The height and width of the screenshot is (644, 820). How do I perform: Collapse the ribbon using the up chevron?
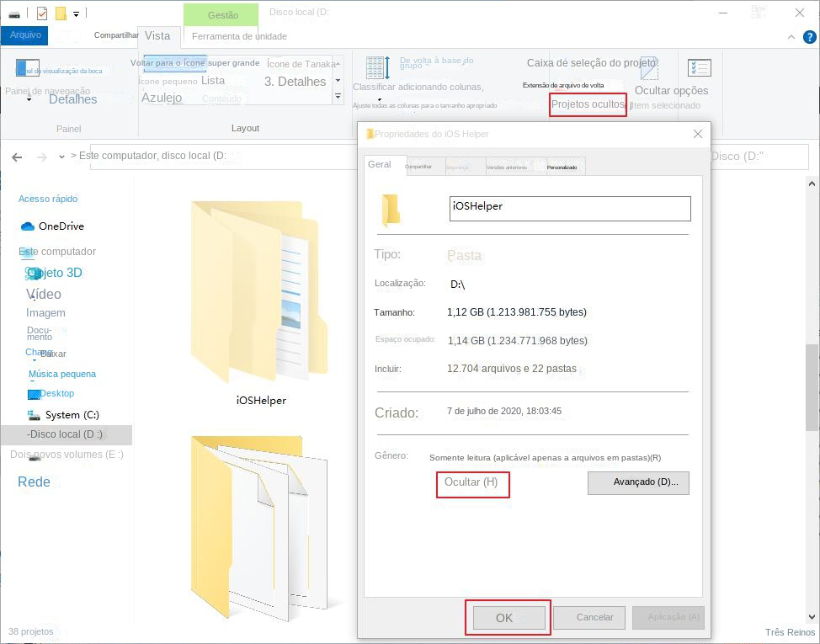tap(790, 37)
